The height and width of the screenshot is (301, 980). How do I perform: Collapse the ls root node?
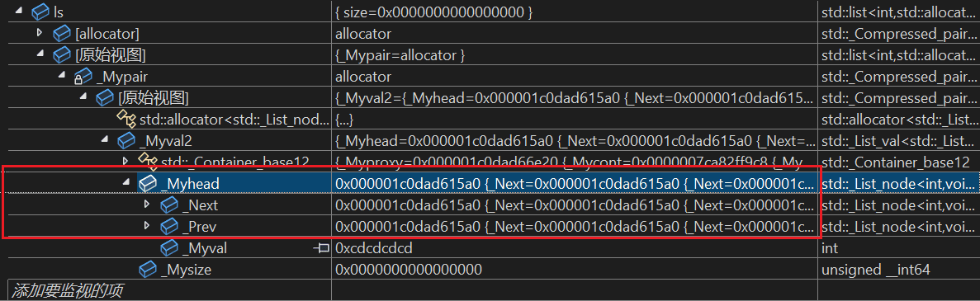pyautogui.click(x=17, y=11)
